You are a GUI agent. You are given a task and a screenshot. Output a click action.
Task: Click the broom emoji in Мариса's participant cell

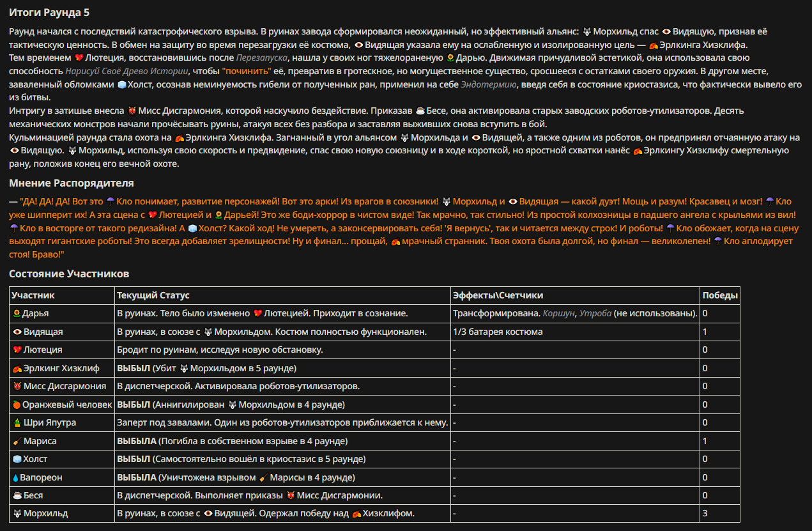[17, 441]
